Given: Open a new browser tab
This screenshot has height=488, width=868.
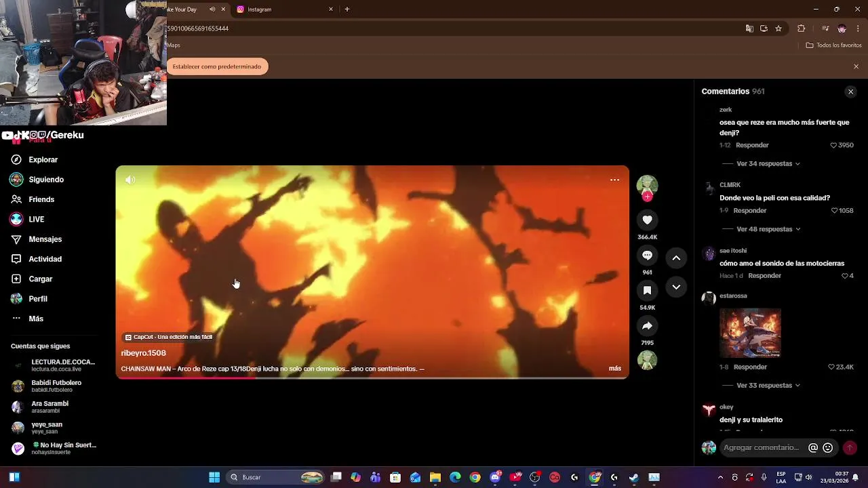Looking at the screenshot, I should 347,9.
